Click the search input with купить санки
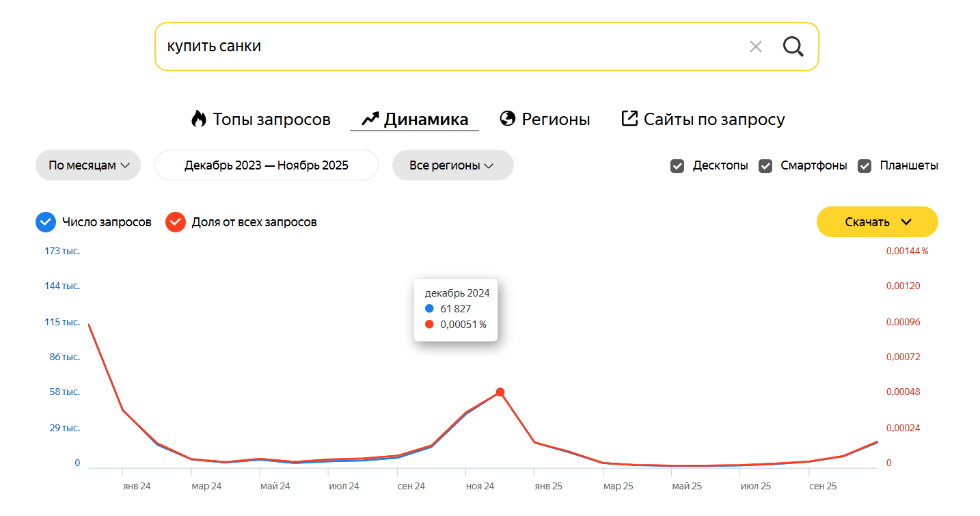Image resolution: width=980 pixels, height=516 pixels. tap(410, 46)
